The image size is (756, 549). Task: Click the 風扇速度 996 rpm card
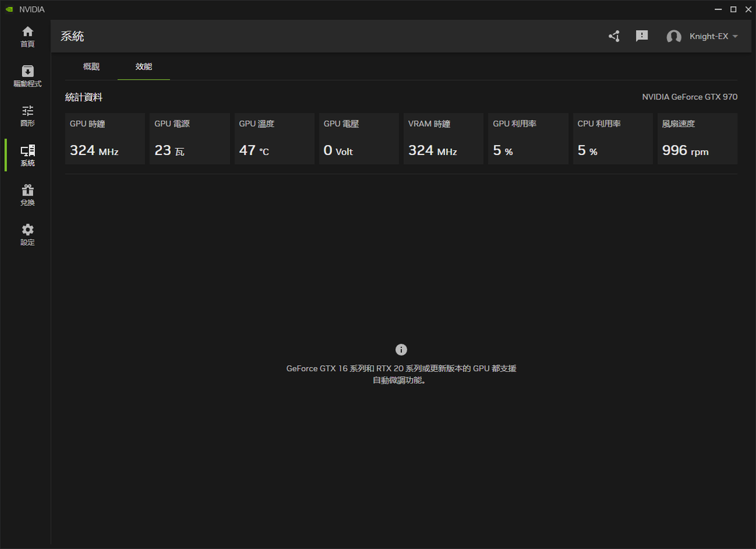coord(697,139)
